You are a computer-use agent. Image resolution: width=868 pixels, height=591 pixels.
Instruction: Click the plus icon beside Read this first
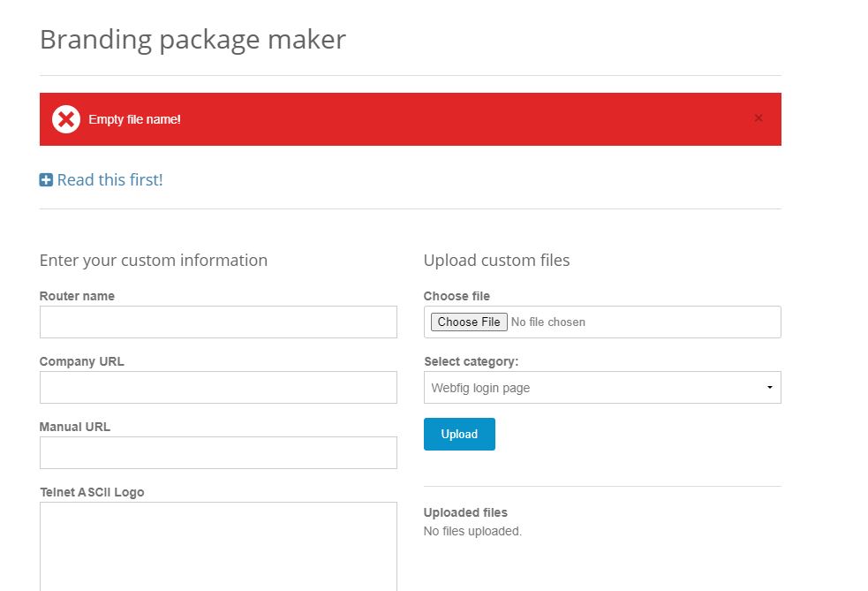point(46,178)
